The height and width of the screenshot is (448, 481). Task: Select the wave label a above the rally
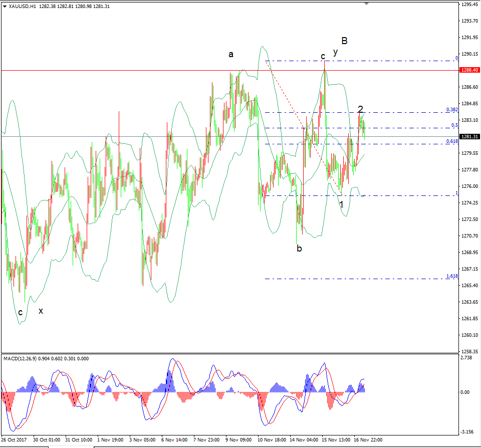[230, 55]
